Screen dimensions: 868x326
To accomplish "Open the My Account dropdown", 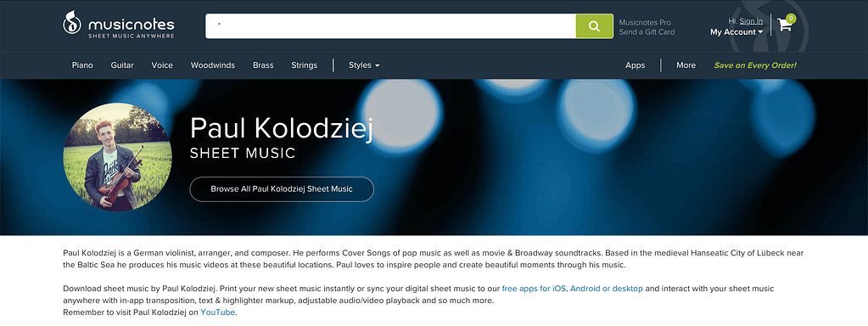I will 736,32.
